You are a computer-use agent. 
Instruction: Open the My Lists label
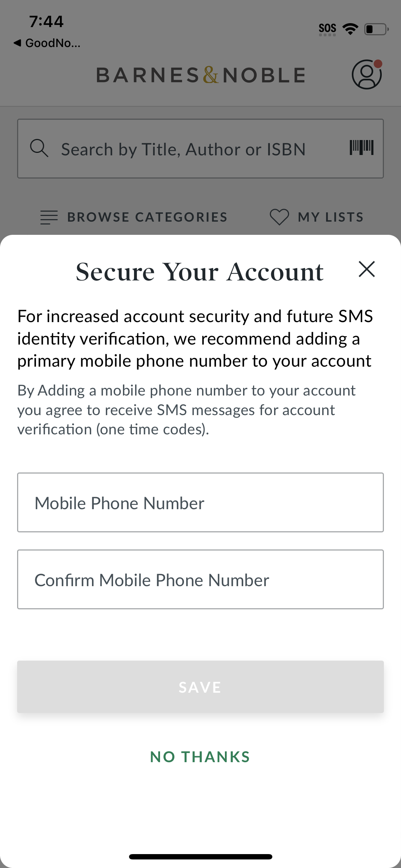click(x=331, y=217)
